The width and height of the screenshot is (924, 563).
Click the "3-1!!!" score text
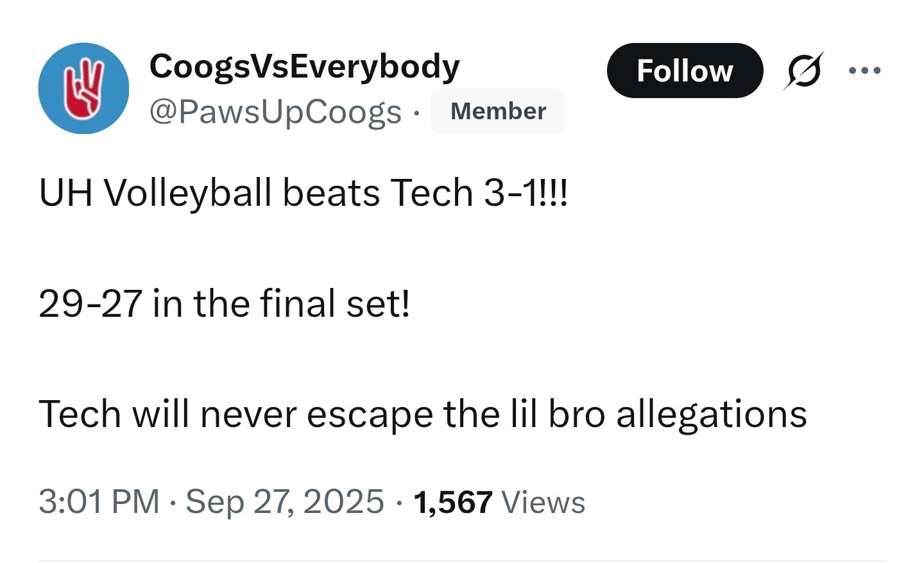pyautogui.click(x=526, y=192)
